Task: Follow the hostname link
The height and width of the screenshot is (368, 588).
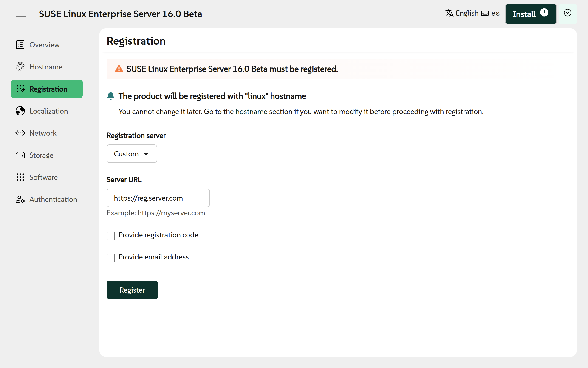Action: click(x=251, y=112)
